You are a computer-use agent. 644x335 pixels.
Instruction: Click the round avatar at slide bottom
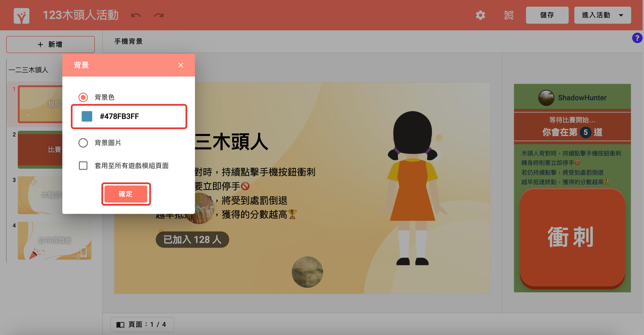(308, 272)
